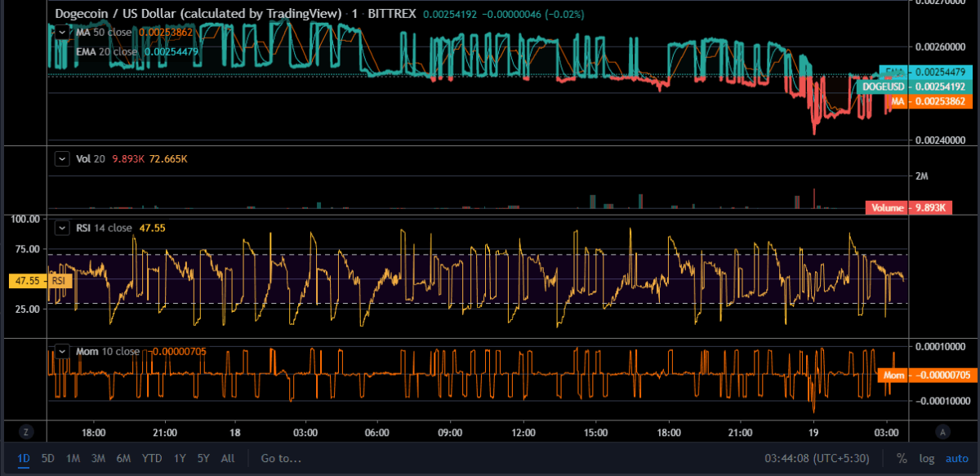Click the 12:00 time axis label
Screen dimensions: 980x476
[523, 432]
